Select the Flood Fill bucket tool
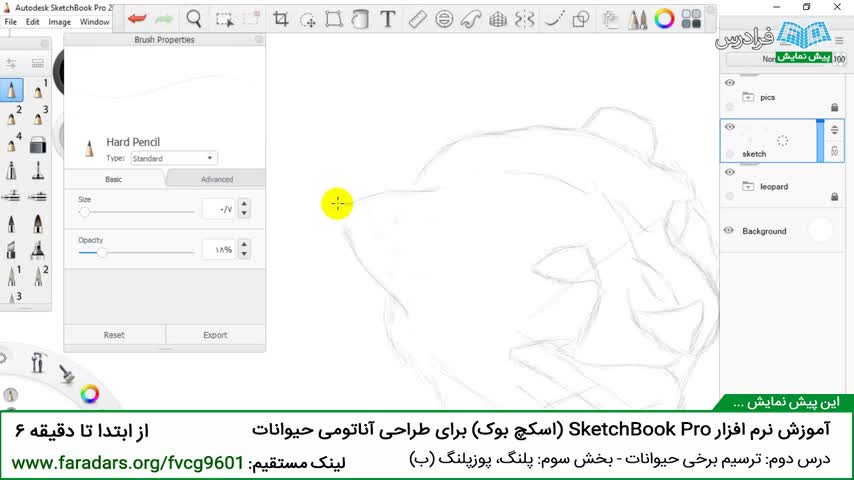Viewport: 854px width, 480px height. tap(360, 19)
